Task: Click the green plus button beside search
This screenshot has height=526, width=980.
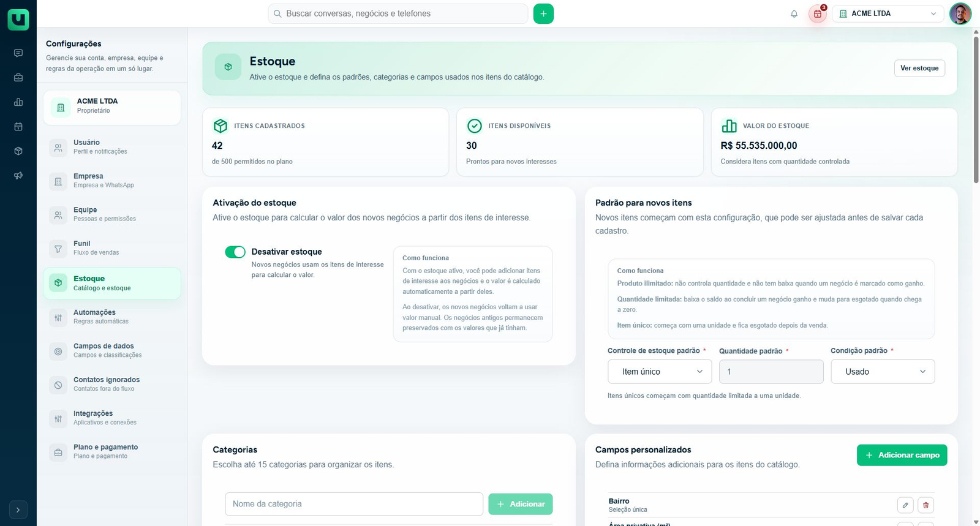Action: [x=543, y=13]
